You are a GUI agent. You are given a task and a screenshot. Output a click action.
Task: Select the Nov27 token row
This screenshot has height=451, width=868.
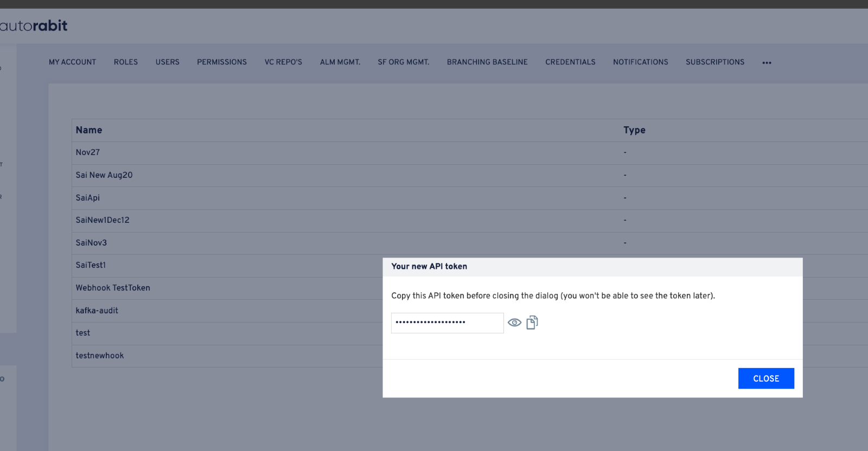point(88,152)
